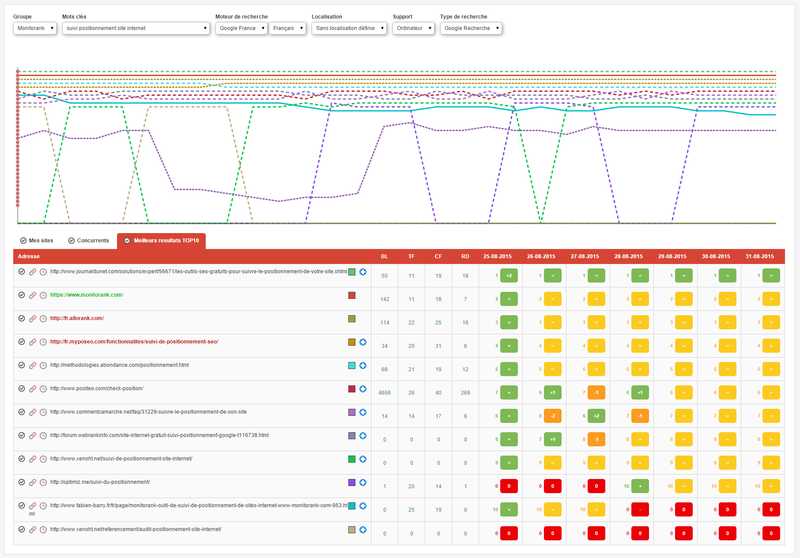This screenshot has width=800, height=558.
Task: Toggle check circle for positeo.com row
Action: tap(21, 389)
